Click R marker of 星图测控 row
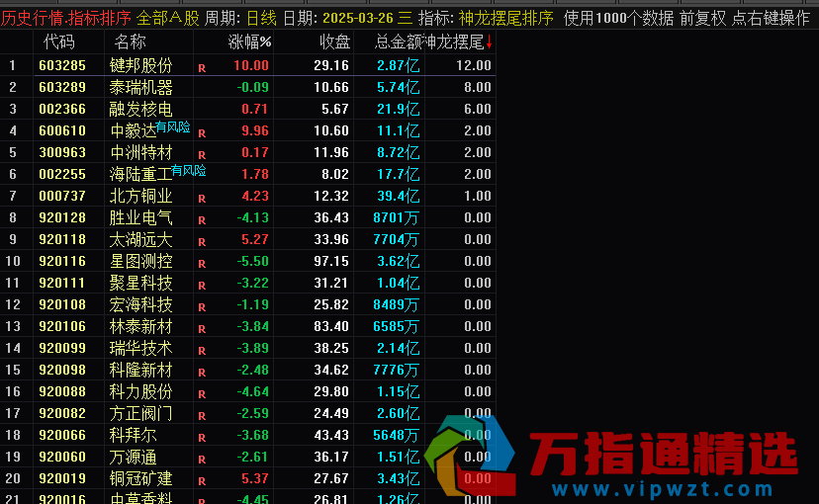Image resolution: width=819 pixels, height=504 pixels. pyautogui.click(x=202, y=264)
